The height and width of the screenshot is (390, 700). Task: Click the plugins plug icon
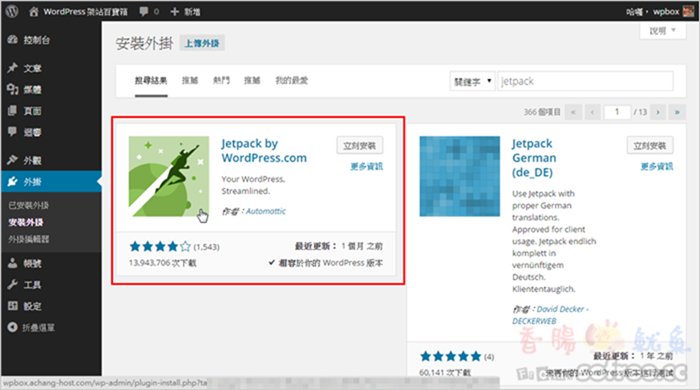pyautogui.click(x=12, y=181)
